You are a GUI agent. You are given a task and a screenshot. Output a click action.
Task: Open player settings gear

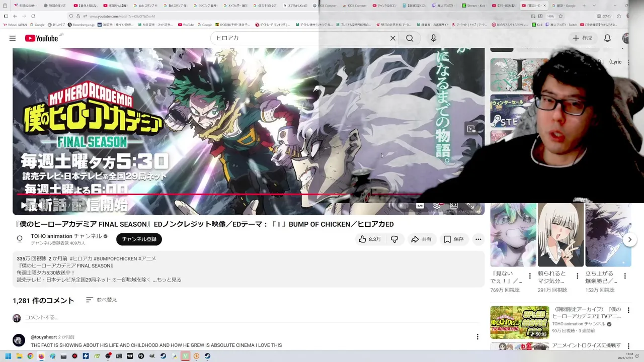pos(437,205)
